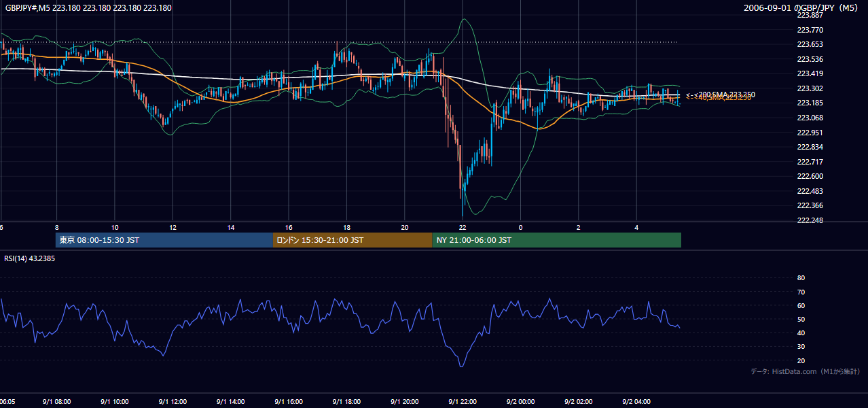
Task: Click RSI scale level 50
Action: (x=801, y=319)
